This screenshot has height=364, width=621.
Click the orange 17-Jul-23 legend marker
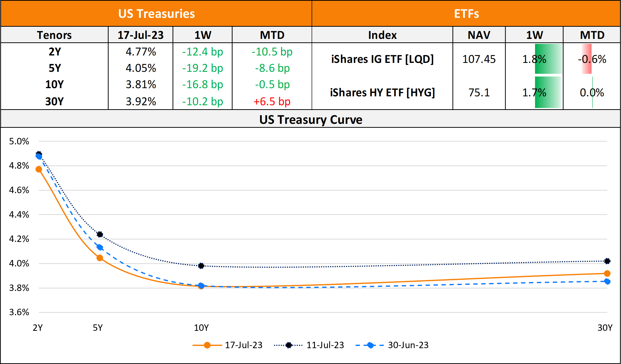(207, 345)
